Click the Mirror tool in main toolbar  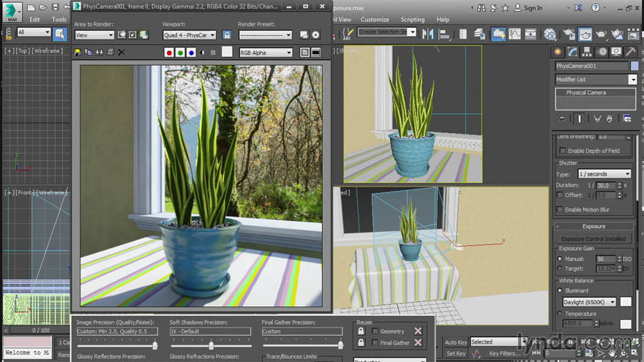(x=427, y=34)
